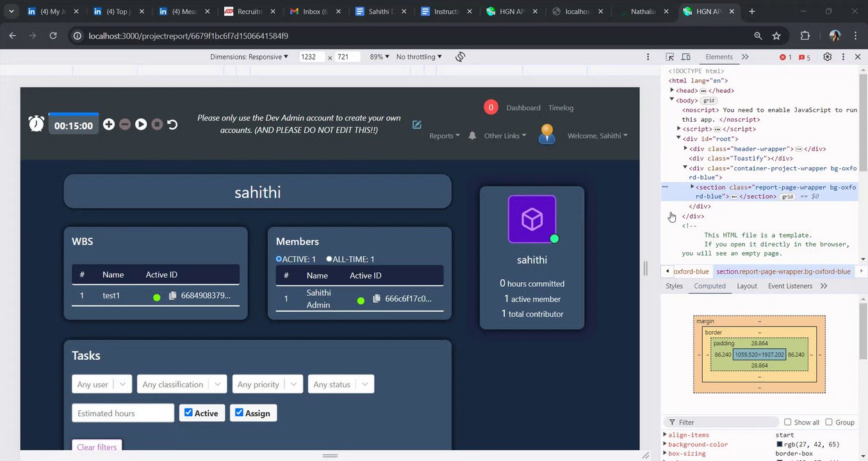
Task: Open the Any status filter dropdown
Action: (x=341, y=384)
